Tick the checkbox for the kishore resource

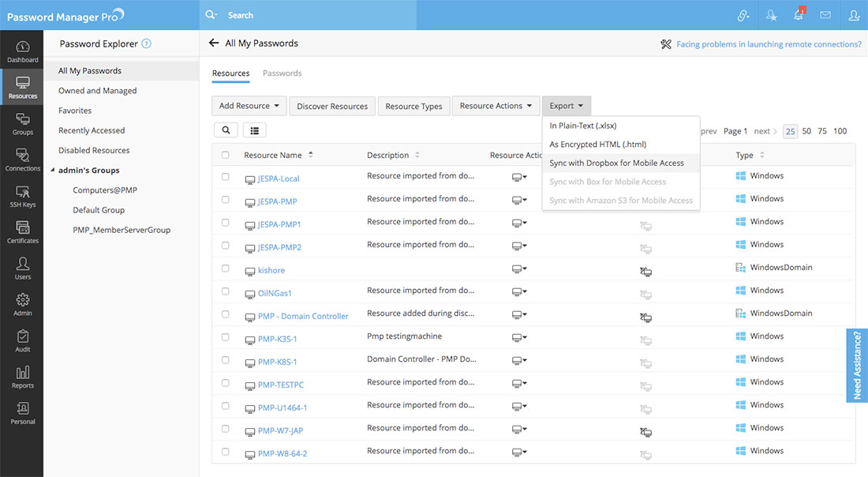pos(226,269)
